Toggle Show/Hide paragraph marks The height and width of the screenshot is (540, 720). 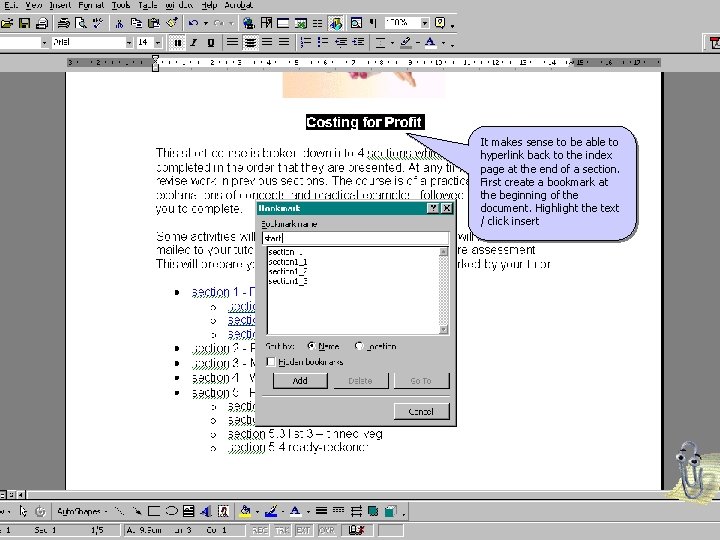373,23
